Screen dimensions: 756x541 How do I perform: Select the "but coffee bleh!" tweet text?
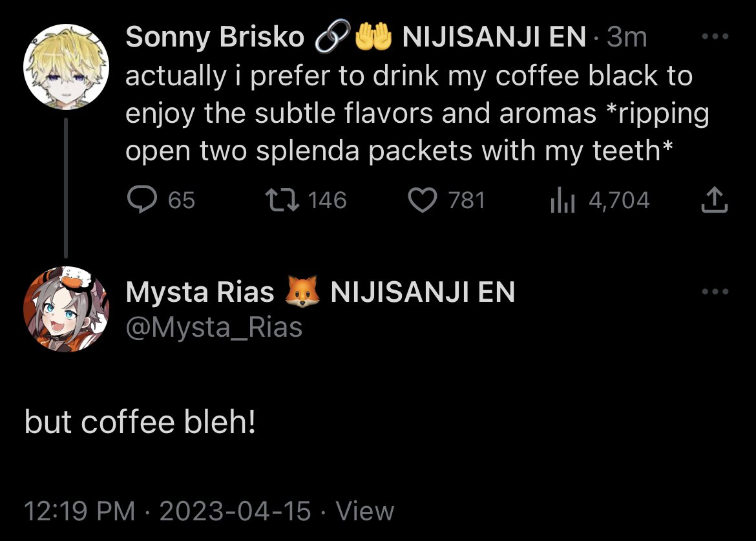(x=140, y=422)
